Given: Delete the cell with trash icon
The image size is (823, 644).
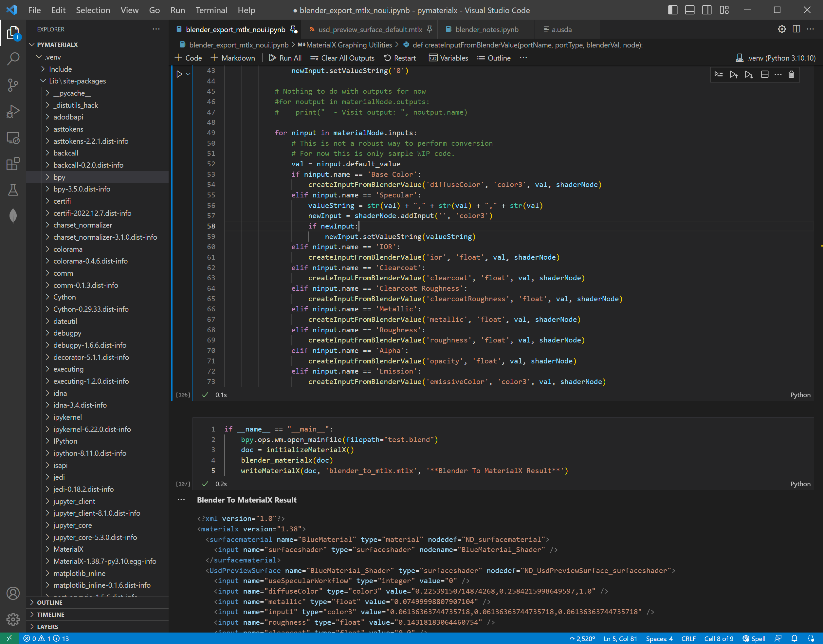Looking at the screenshot, I should 791,75.
